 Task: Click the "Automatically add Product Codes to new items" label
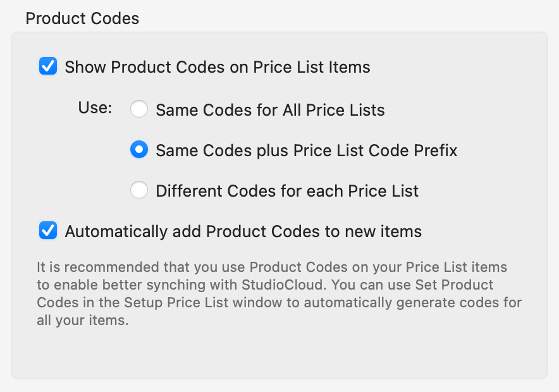pos(243,231)
